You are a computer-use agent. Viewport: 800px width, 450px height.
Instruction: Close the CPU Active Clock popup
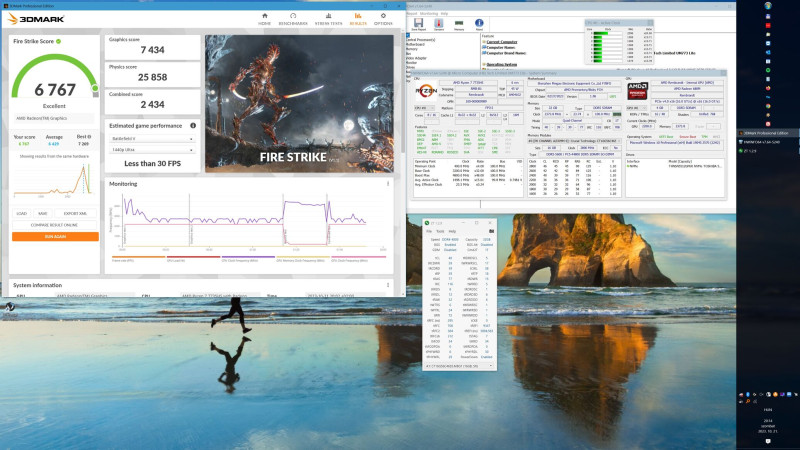[x=649, y=23]
